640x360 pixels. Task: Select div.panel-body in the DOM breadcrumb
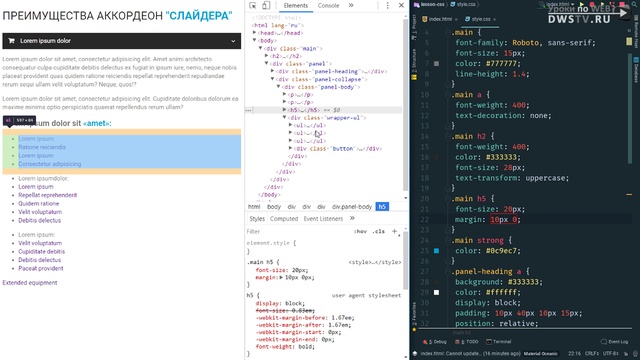coord(352,207)
